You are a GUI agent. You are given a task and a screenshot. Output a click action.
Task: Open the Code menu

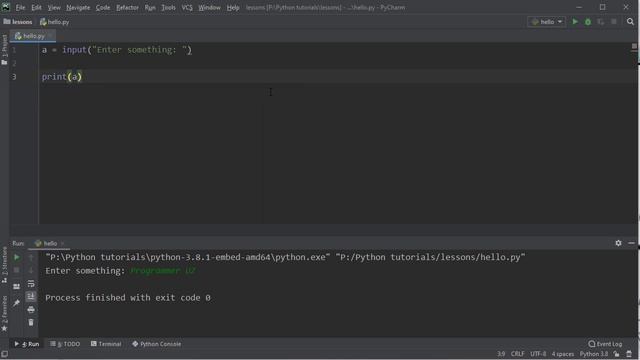click(103, 7)
